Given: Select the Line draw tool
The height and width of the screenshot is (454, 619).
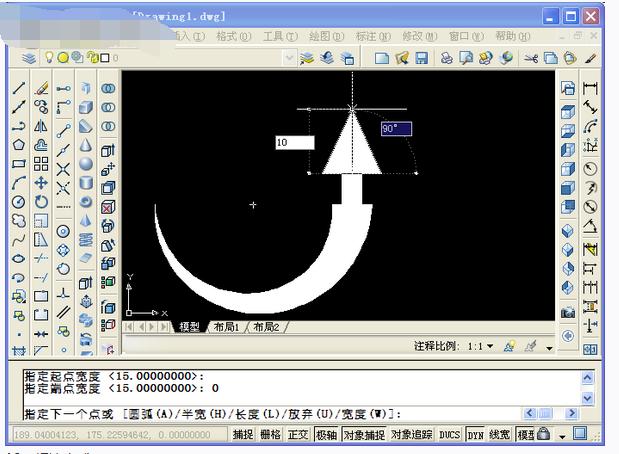Looking at the screenshot, I should [x=19, y=89].
